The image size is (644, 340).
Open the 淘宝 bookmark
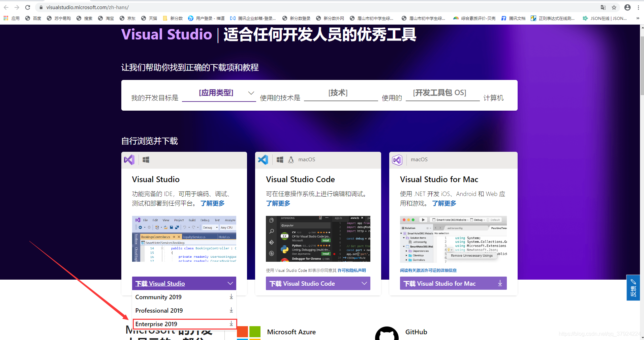(x=106, y=18)
